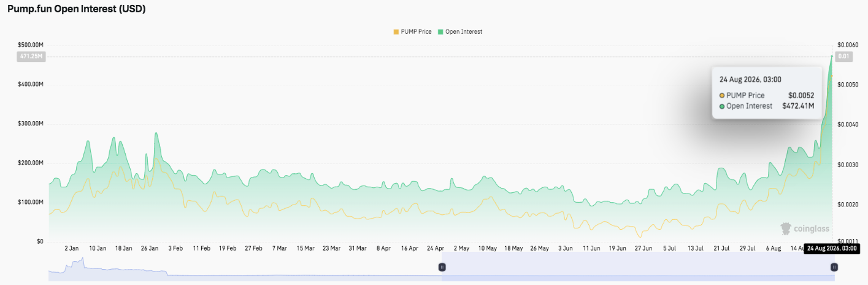Click the $0.0040 right axis label

[x=847, y=125]
